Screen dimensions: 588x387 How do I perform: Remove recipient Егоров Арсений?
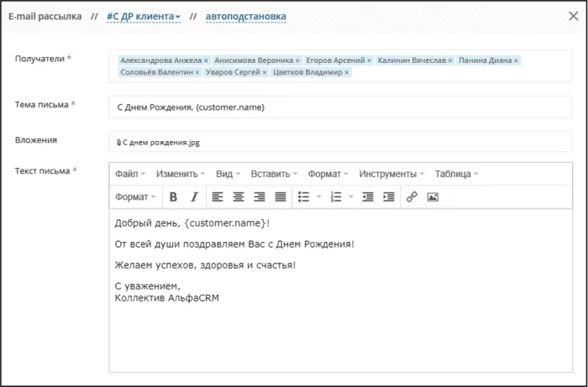pos(369,60)
